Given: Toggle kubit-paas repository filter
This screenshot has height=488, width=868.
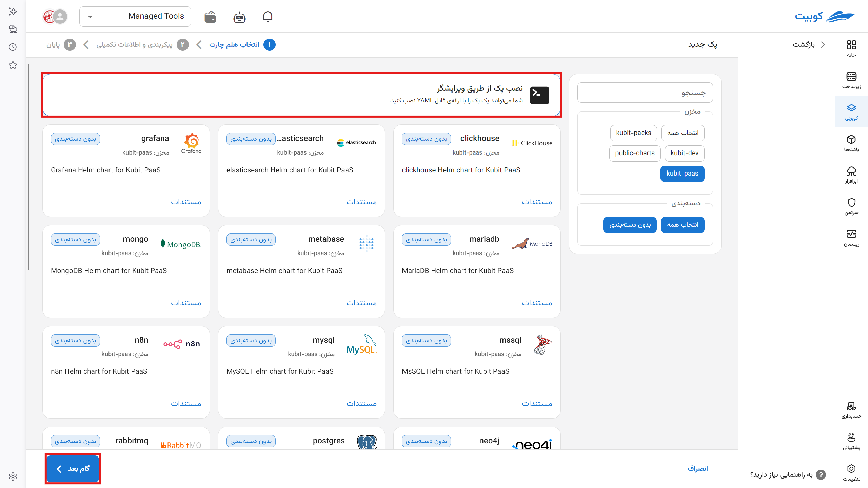Looking at the screenshot, I should point(682,174).
